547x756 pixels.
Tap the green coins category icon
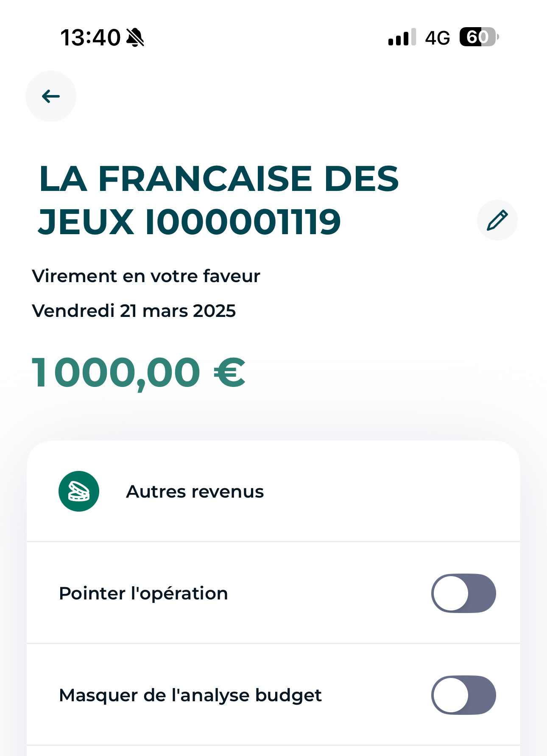pyautogui.click(x=79, y=491)
